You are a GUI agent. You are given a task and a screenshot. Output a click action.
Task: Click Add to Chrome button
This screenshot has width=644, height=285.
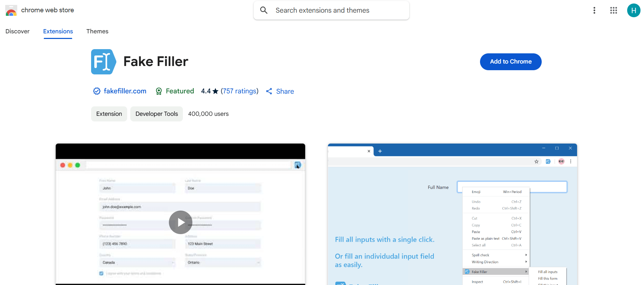click(511, 62)
